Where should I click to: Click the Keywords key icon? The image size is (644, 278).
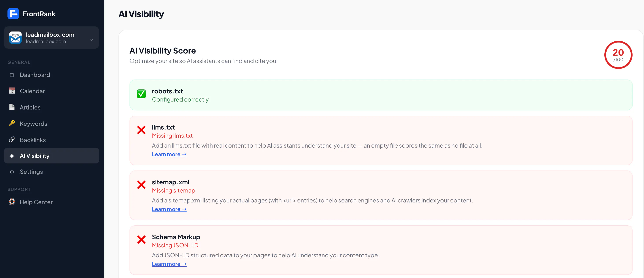pos(12,123)
